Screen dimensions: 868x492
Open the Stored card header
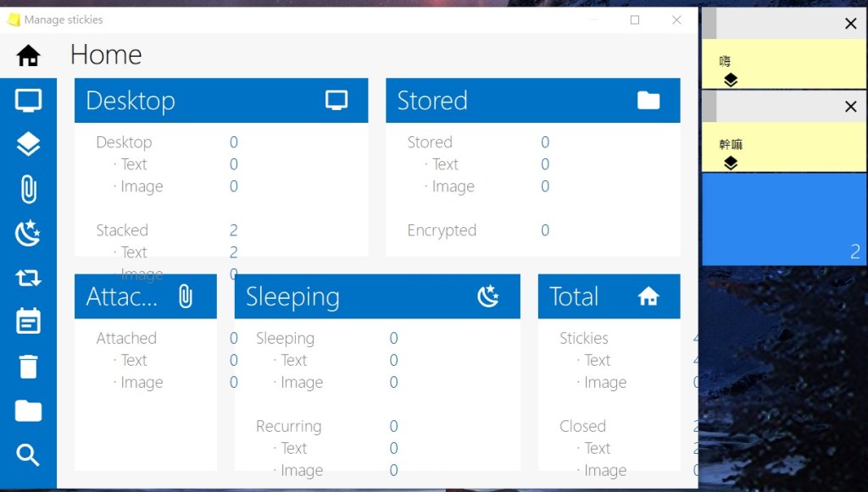coord(532,101)
